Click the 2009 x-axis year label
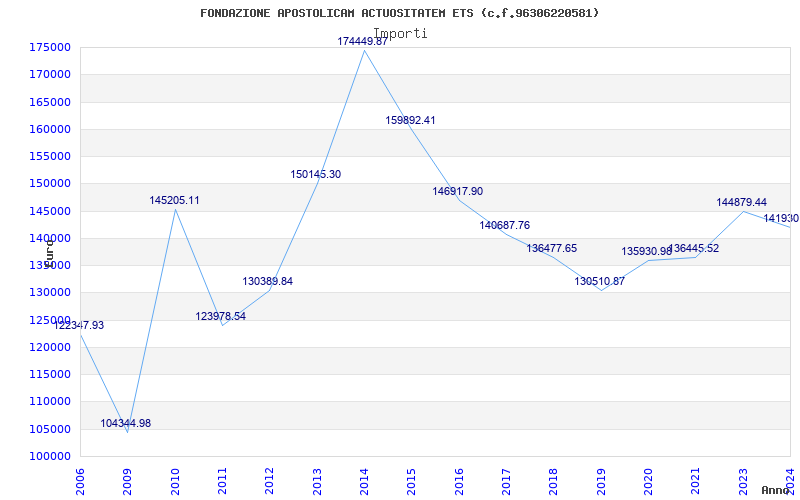 click(x=128, y=481)
